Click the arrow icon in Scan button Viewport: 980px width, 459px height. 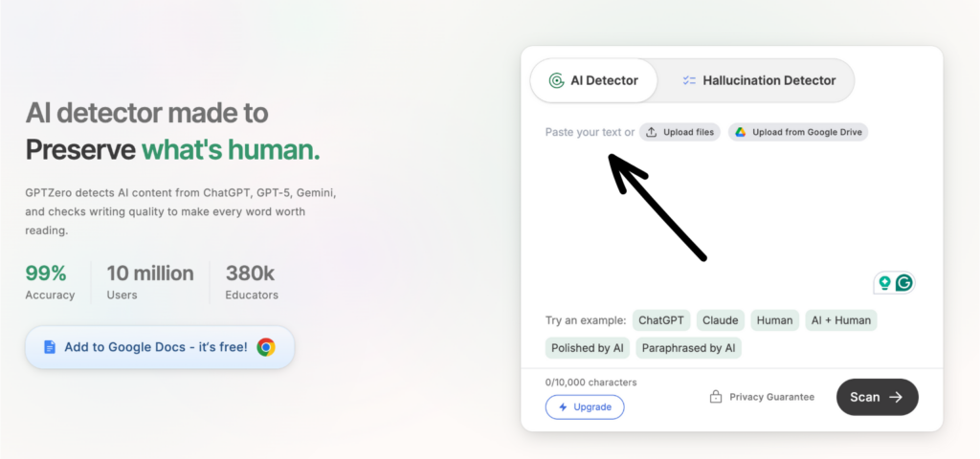[x=896, y=397]
